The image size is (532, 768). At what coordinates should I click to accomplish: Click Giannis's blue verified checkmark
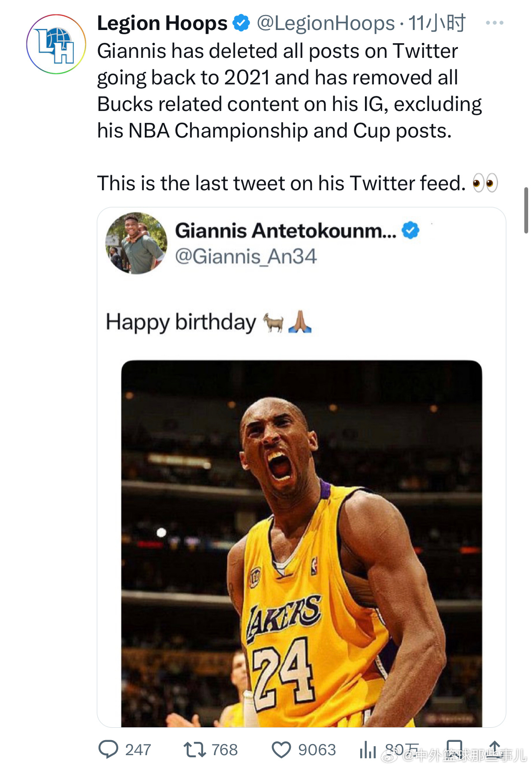tap(410, 230)
